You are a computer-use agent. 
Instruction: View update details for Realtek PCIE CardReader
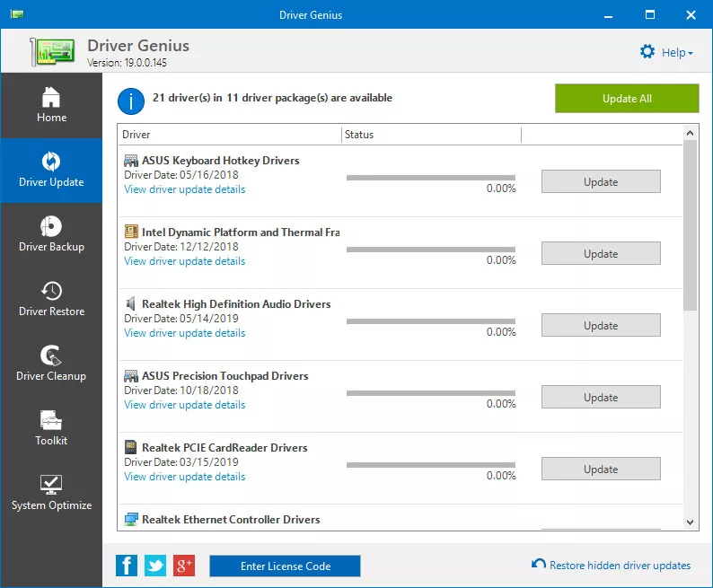[185, 477]
